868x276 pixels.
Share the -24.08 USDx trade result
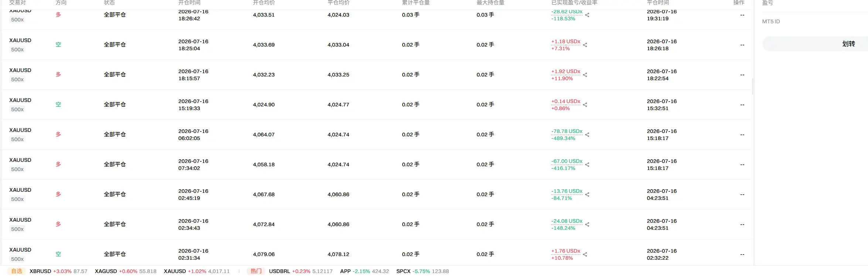click(x=587, y=225)
